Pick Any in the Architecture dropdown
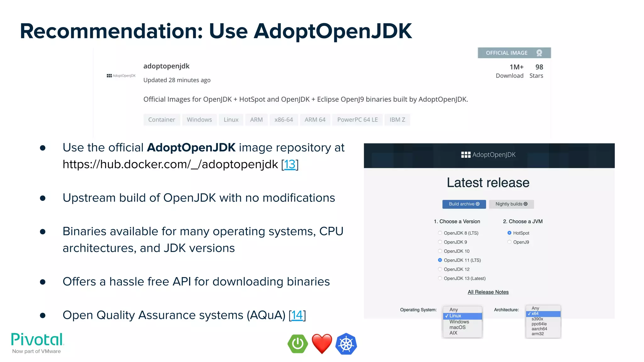The image size is (644, 362). pyautogui.click(x=543, y=308)
